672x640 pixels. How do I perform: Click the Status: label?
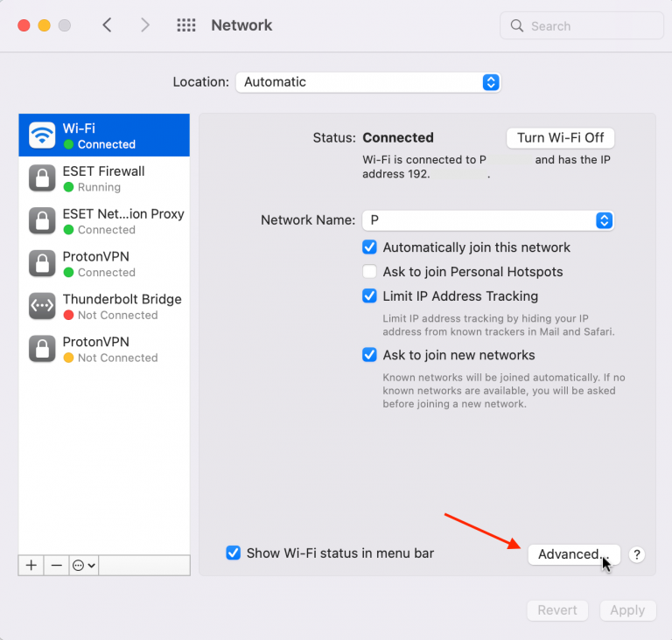334,137
